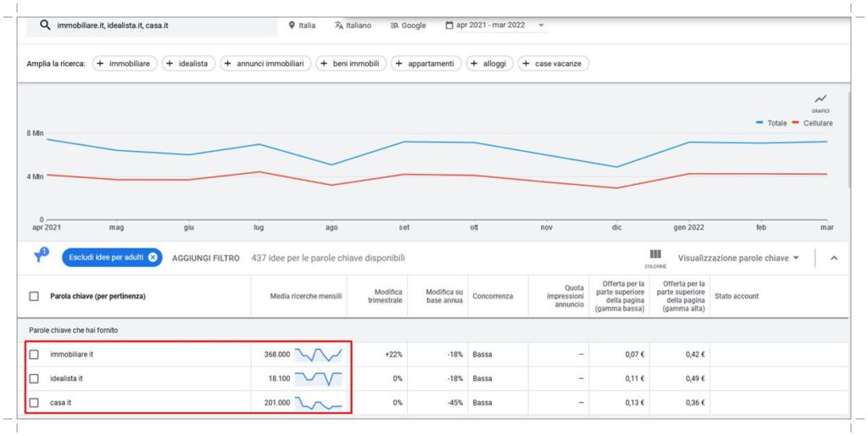Click the trend sparkline for 'immobiliare it'

pos(319,355)
